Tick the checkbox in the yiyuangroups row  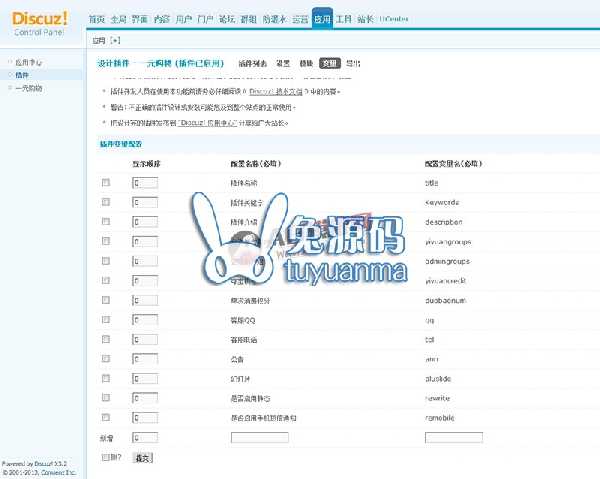point(106,241)
